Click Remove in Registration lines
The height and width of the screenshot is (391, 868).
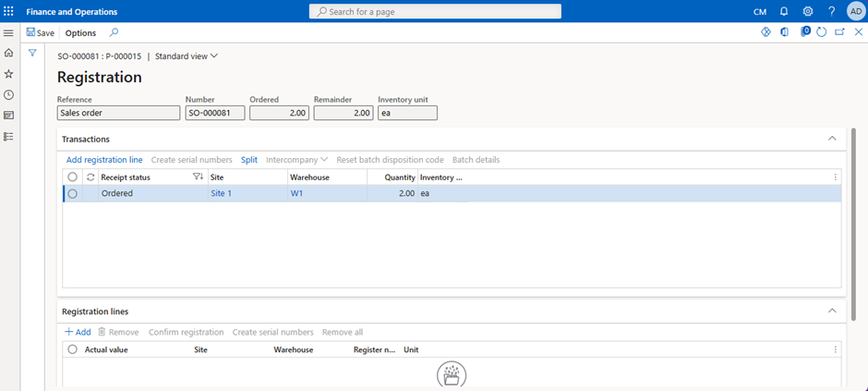point(118,332)
